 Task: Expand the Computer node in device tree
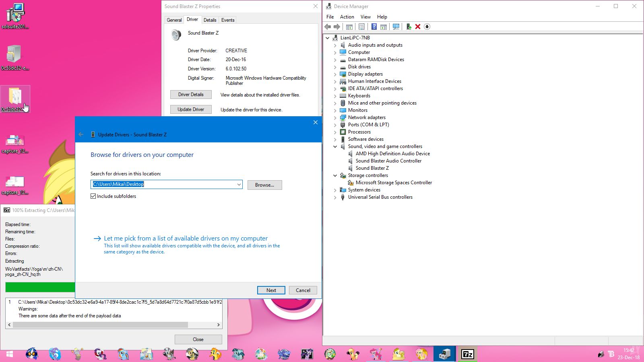point(335,53)
